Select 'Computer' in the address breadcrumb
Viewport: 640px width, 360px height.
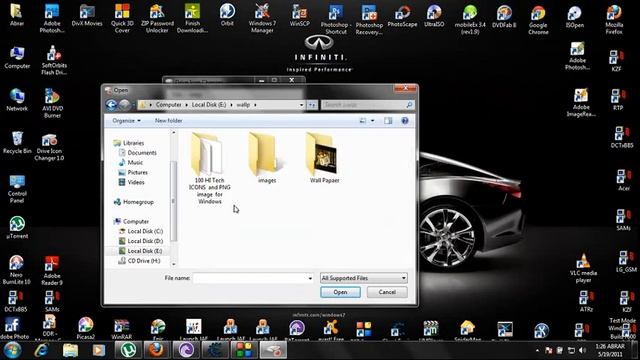(x=168, y=105)
